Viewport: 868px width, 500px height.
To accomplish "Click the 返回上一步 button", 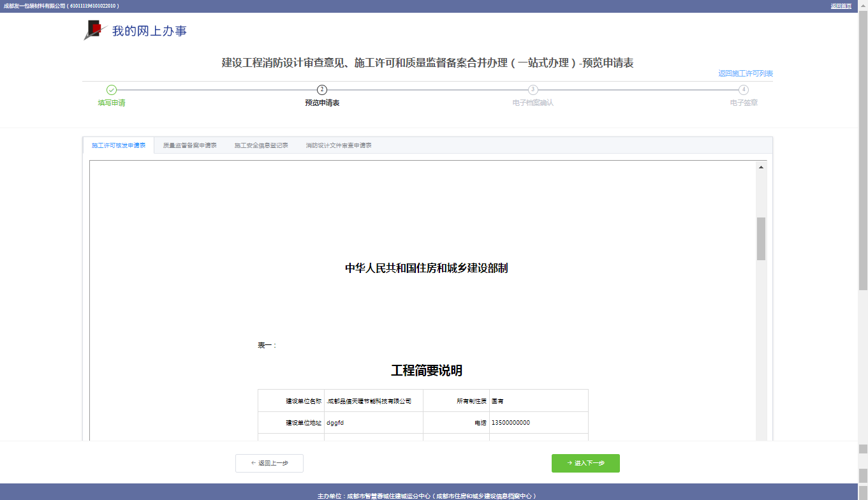I will [x=269, y=463].
